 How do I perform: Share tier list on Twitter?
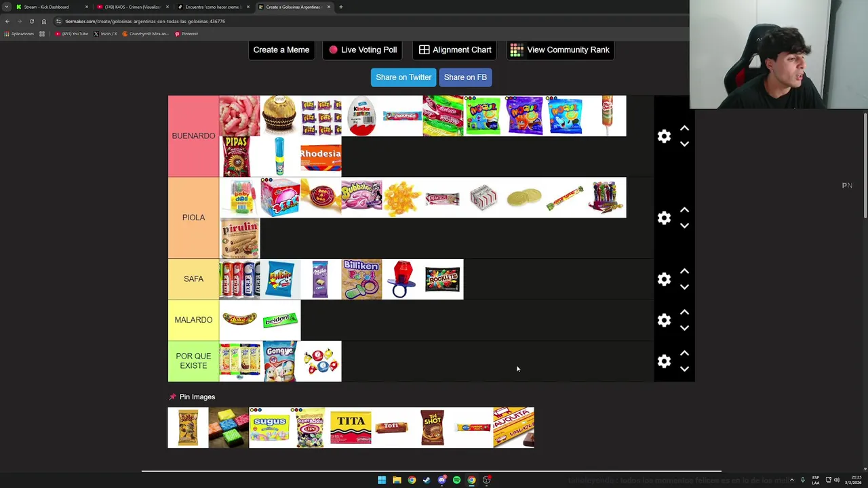(403, 77)
